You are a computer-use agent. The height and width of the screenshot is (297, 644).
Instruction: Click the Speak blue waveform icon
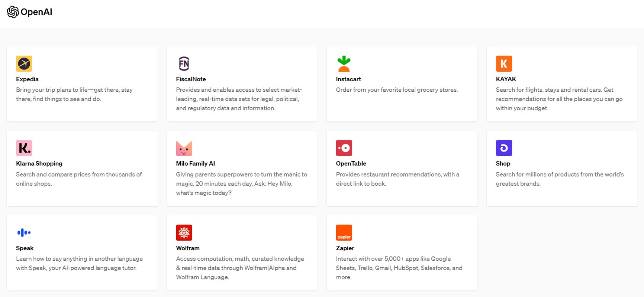click(x=24, y=233)
